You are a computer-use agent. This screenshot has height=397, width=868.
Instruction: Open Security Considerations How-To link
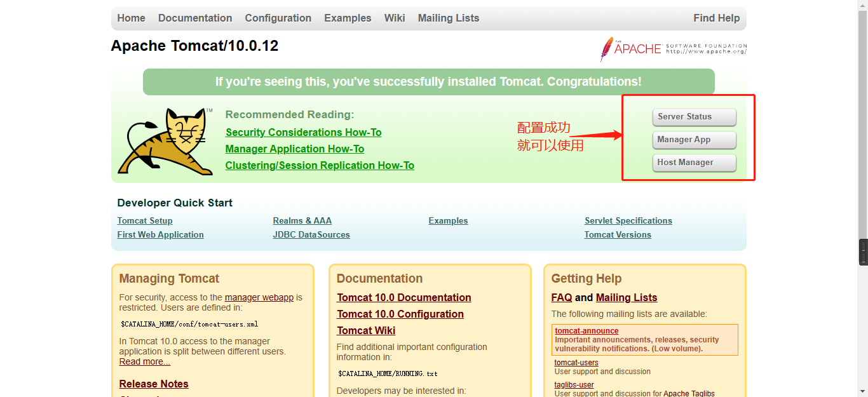click(x=304, y=132)
